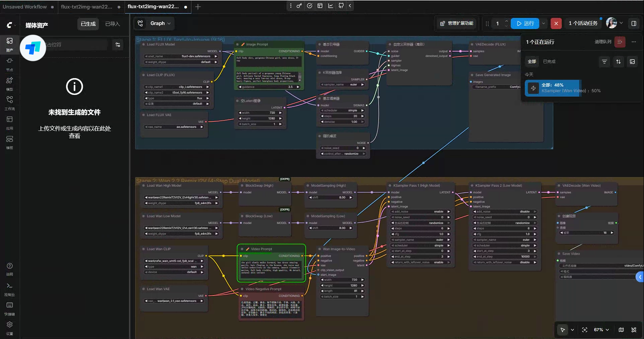The height and width of the screenshot is (339, 644).
Task: Click the sort icon in the queue panel
Action: 619,61
